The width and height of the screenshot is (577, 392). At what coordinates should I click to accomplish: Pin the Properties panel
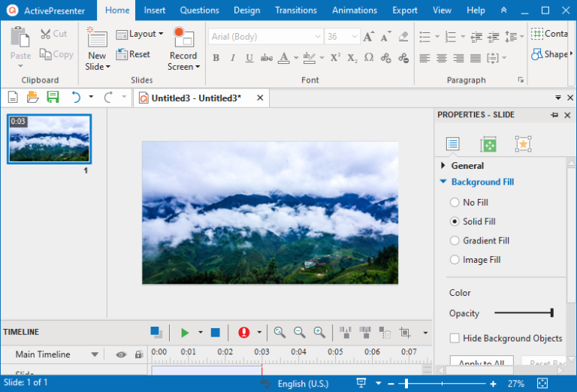pos(554,115)
